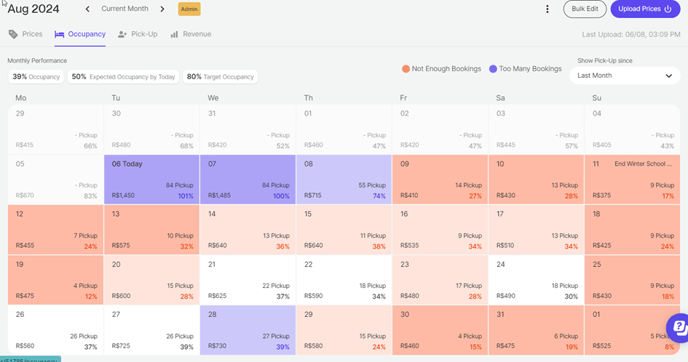Select the 06 Today calendar cell
Screen dimensions: 688x362
pos(151,179)
